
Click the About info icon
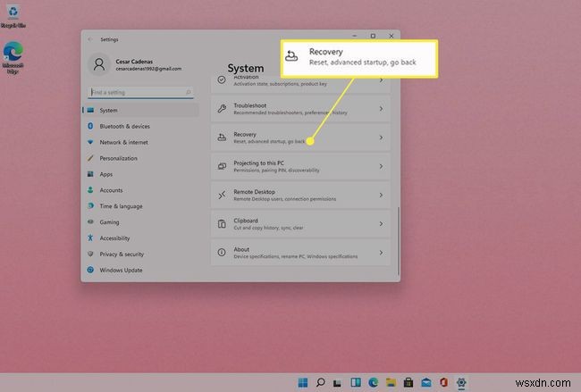[x=222, y=253]
